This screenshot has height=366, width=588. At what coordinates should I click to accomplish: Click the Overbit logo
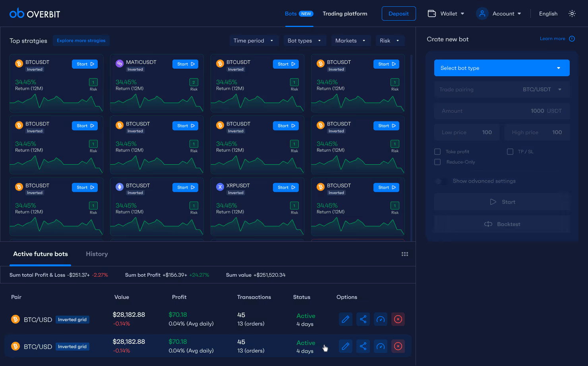(x=35, y=14)
